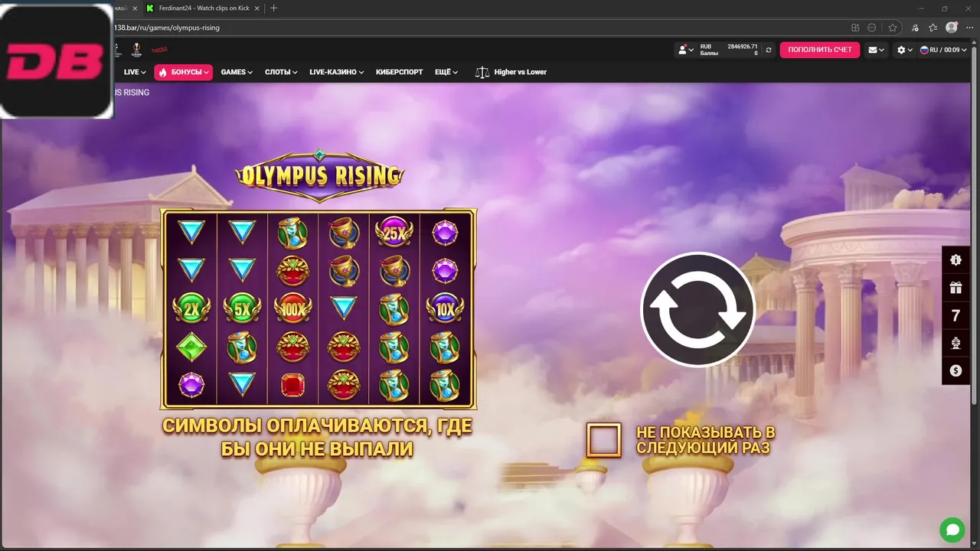Click the large circular continue arrows button

697,309
